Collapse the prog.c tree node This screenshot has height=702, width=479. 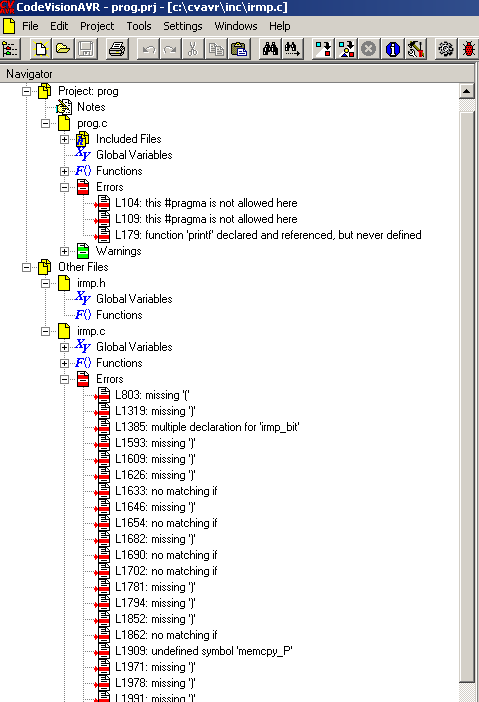coord(46,123)
